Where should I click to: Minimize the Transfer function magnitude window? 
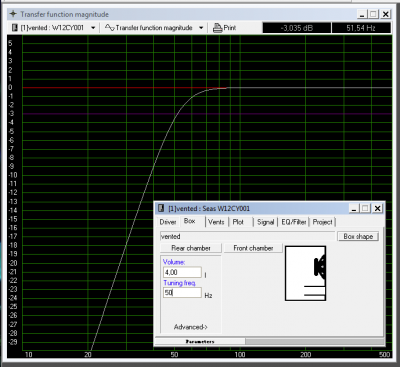[362, 14]
